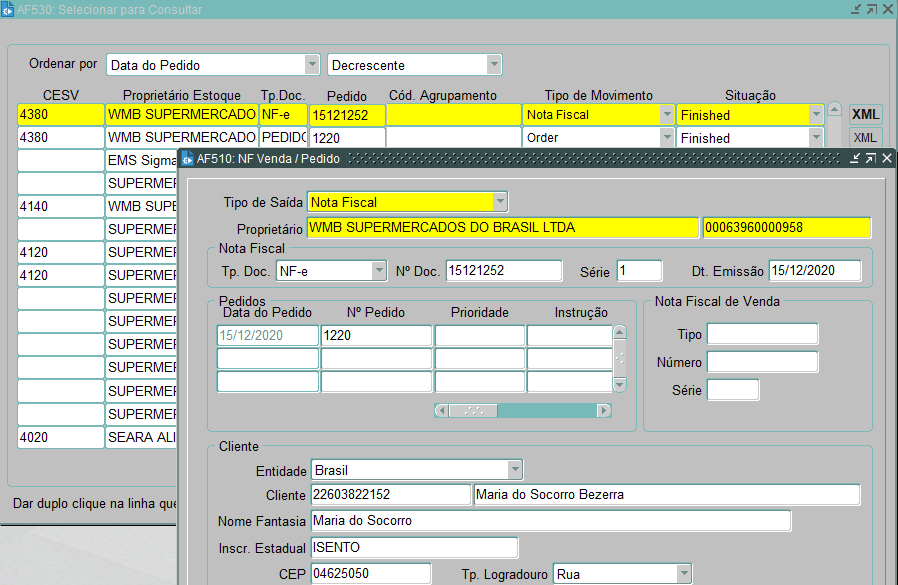Maximize the AF510 NF Venda window
The height and width of the screenshot is (585, 898).
click(x=870, y=158)
